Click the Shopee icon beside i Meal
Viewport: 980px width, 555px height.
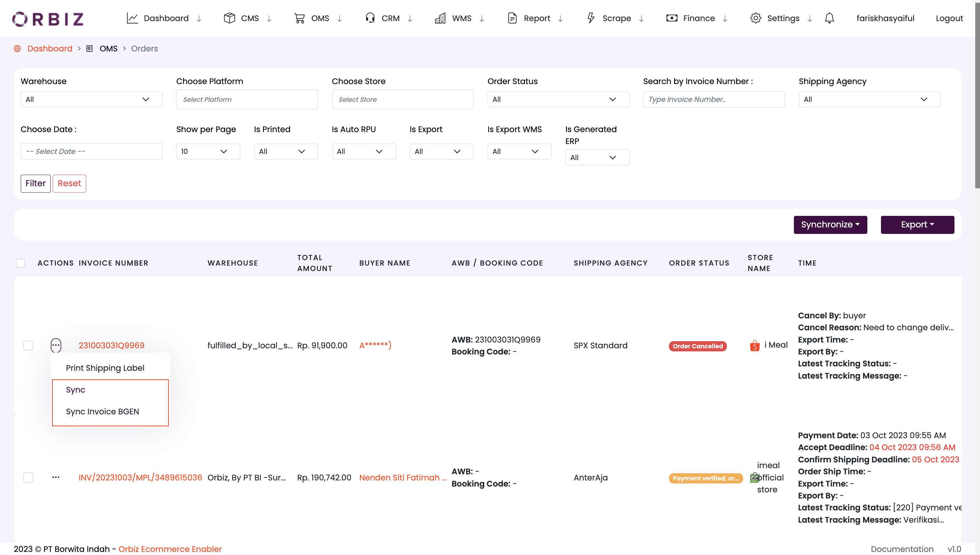754,346
